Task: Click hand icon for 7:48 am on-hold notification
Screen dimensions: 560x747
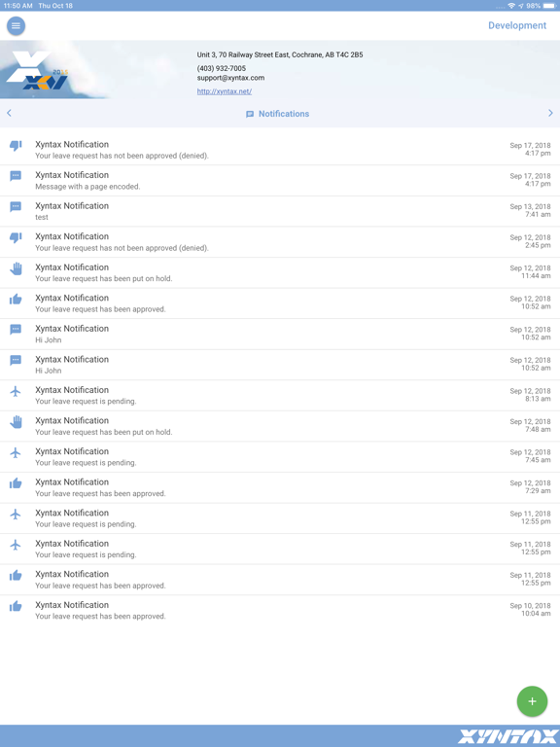Action: [x=16, y=422]
